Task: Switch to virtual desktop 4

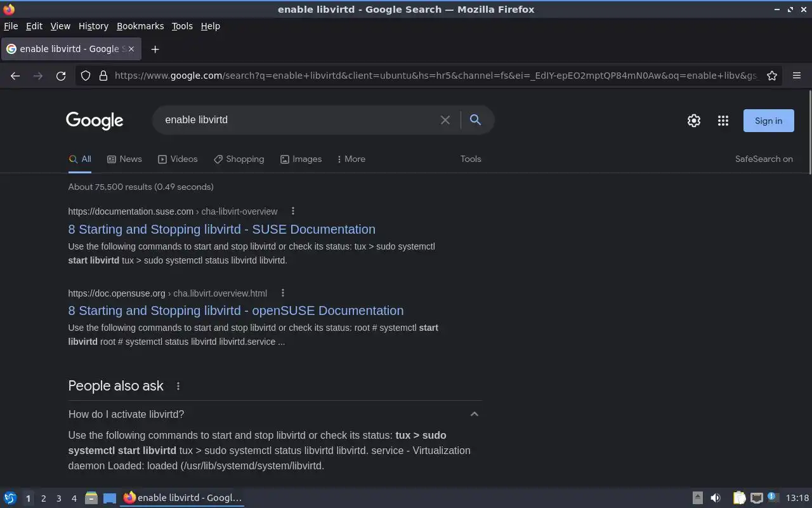Action: tap(74, 498)
